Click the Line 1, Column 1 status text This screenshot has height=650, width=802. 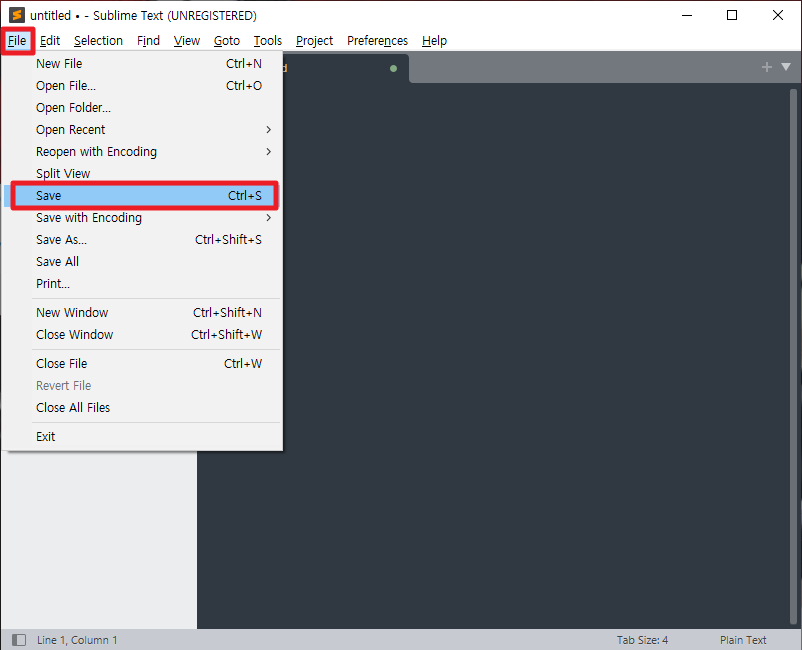point(77,640)
